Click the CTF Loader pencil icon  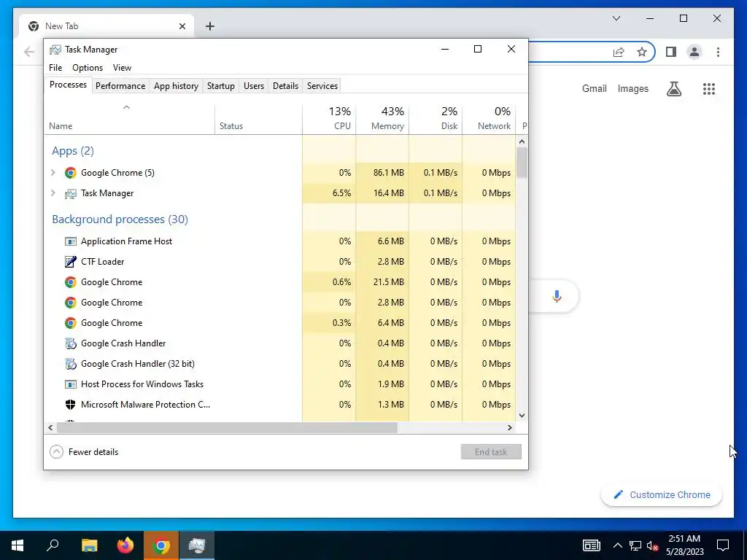tap(71, 262)
